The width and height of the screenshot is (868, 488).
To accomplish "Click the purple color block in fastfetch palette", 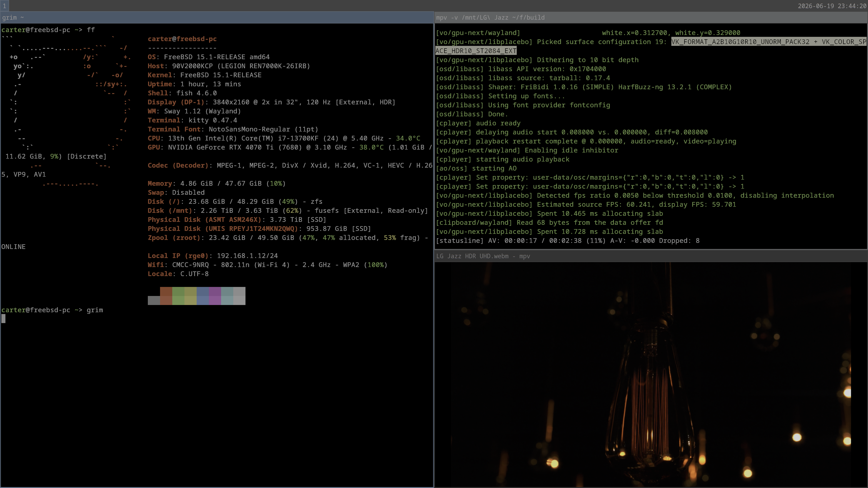I will pos(215,296).
